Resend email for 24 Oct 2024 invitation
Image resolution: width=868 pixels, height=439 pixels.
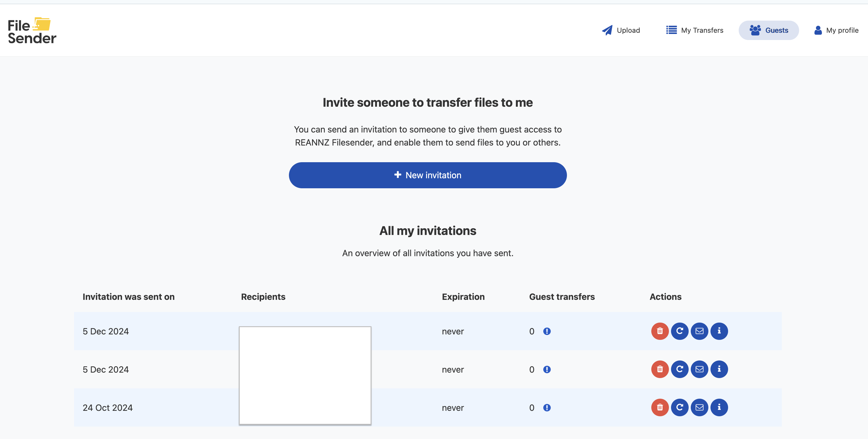(x=699, y=407)
